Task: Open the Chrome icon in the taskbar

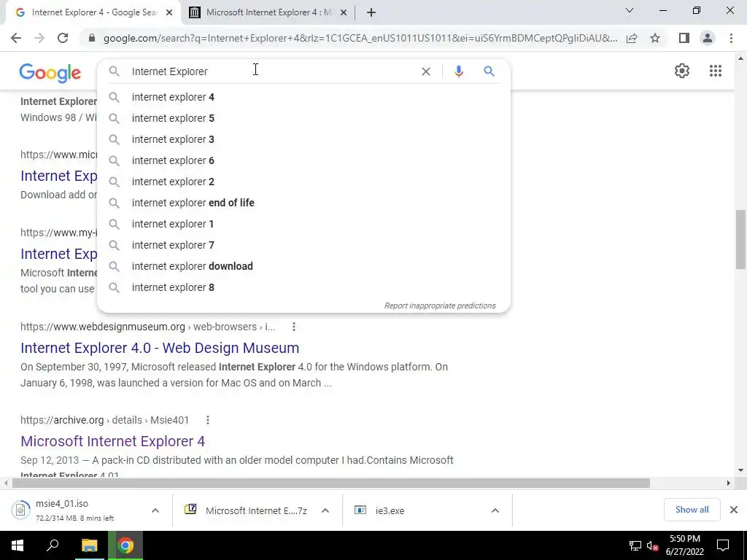Action: [125, 545]
